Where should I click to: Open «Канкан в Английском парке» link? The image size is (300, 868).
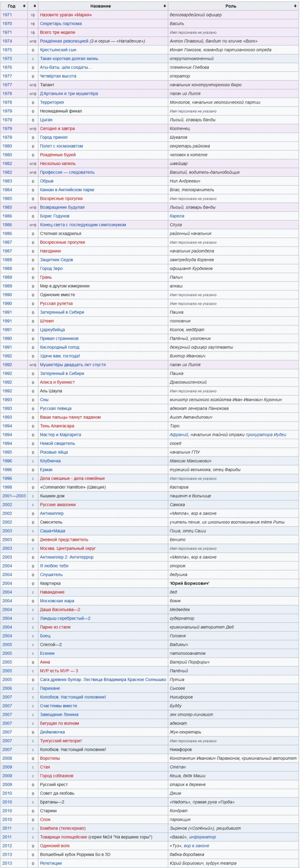click(67, 190)
